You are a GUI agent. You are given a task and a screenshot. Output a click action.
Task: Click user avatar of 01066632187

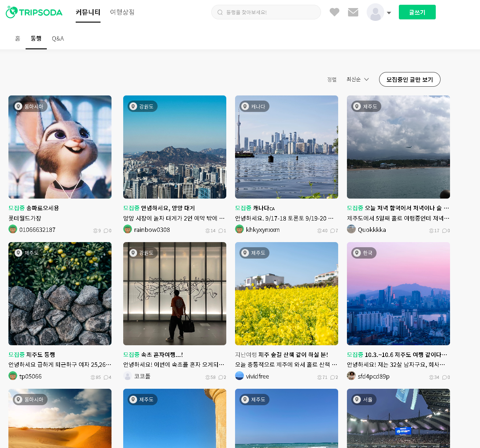pos(13,229)
